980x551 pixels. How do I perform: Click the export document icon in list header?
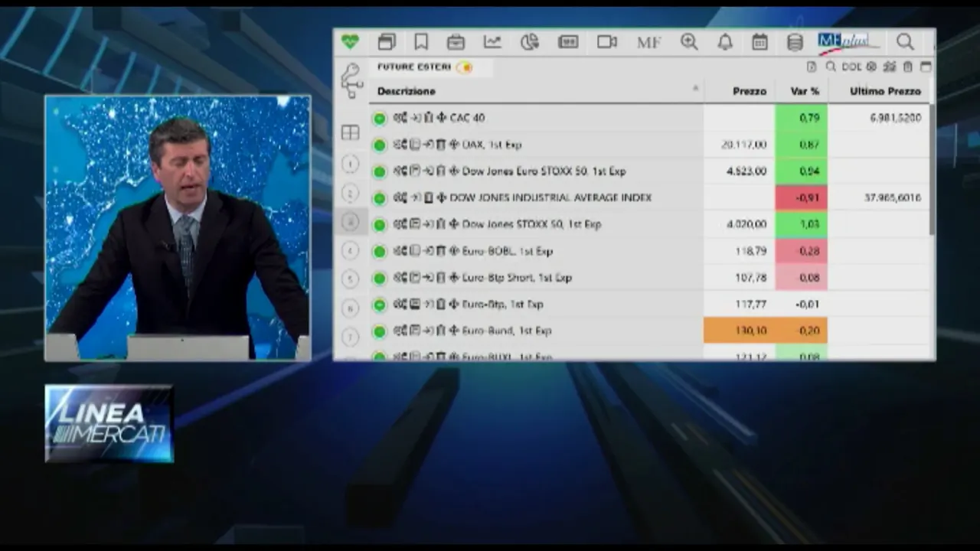(812, 67)
